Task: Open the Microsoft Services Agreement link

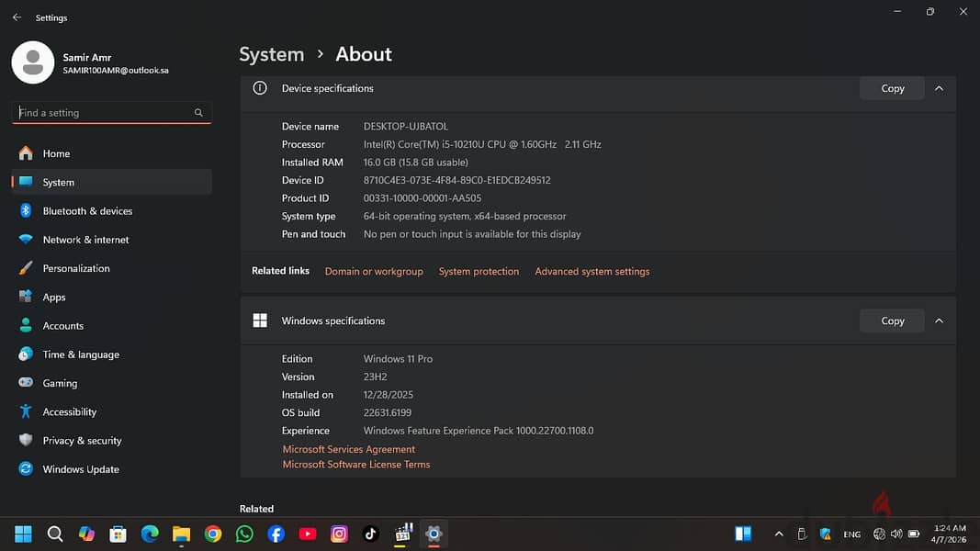Action: pyautogui.click(x=348, y=449)
